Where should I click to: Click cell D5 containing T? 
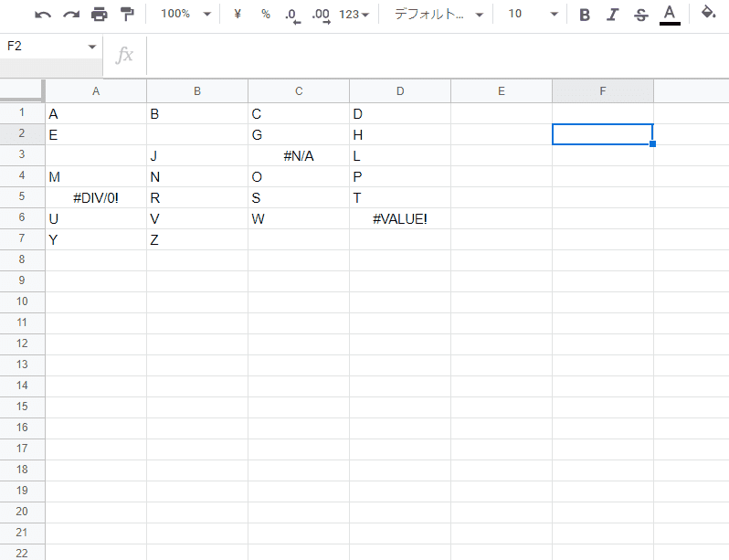(x=400, y=197)
